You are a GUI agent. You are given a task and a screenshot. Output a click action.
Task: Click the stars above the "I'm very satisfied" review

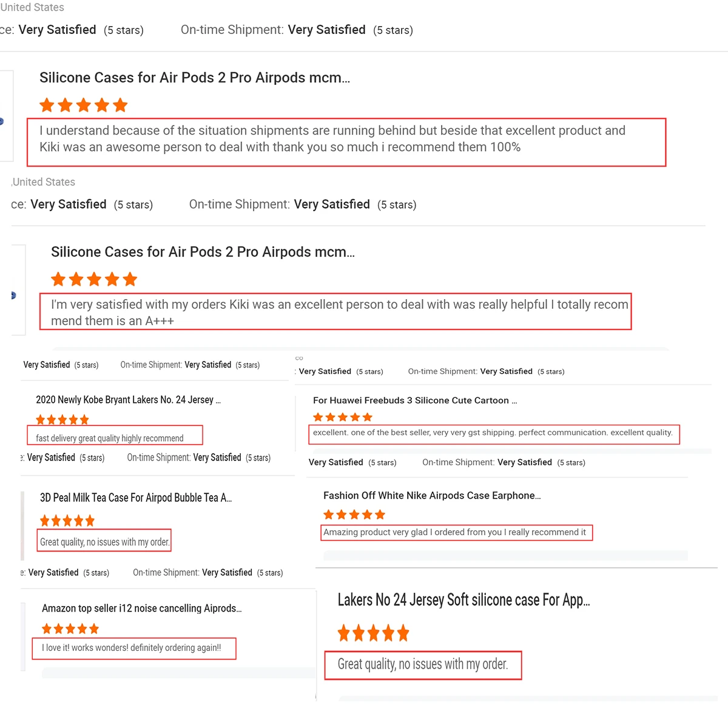tap(94, 280)
